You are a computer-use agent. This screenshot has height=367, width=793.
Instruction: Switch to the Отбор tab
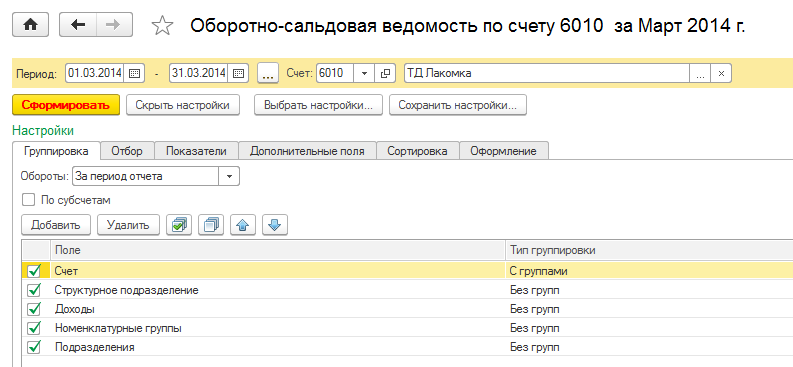(x=127, y=151)
